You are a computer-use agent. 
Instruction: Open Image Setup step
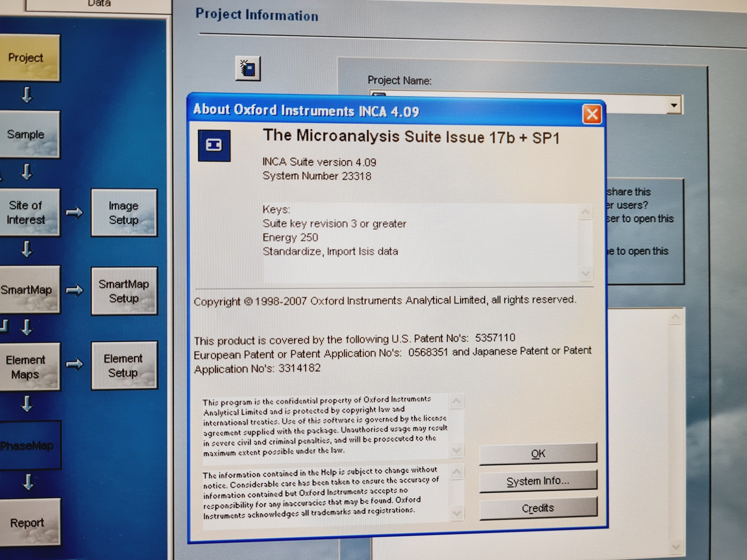pos(124,213)
